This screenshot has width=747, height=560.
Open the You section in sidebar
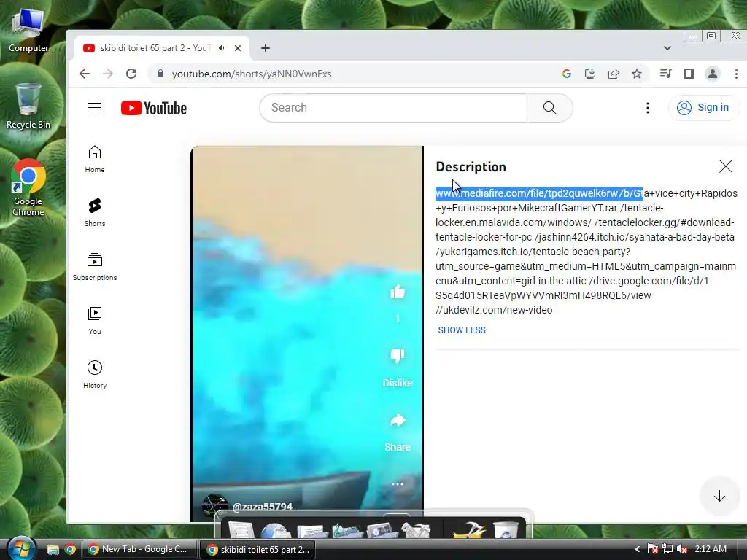click(x=95, y=321)
